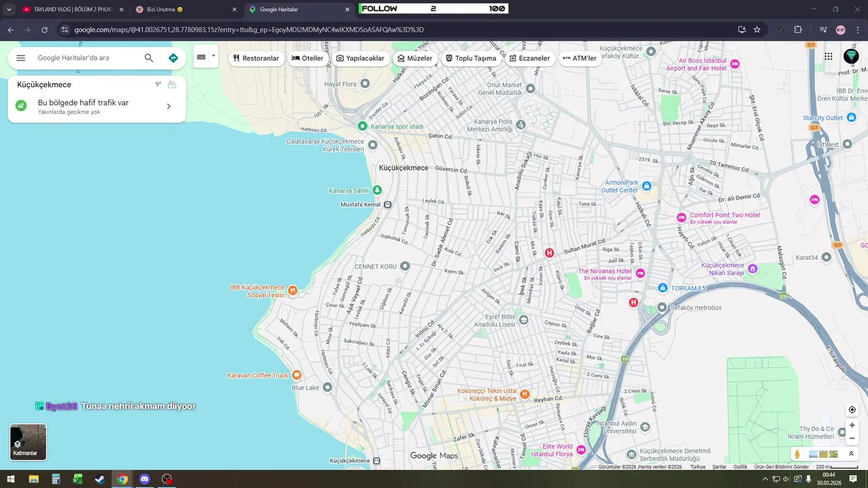
Task: Open Chrome three-dot menu
Action: (x=858, y=30)
